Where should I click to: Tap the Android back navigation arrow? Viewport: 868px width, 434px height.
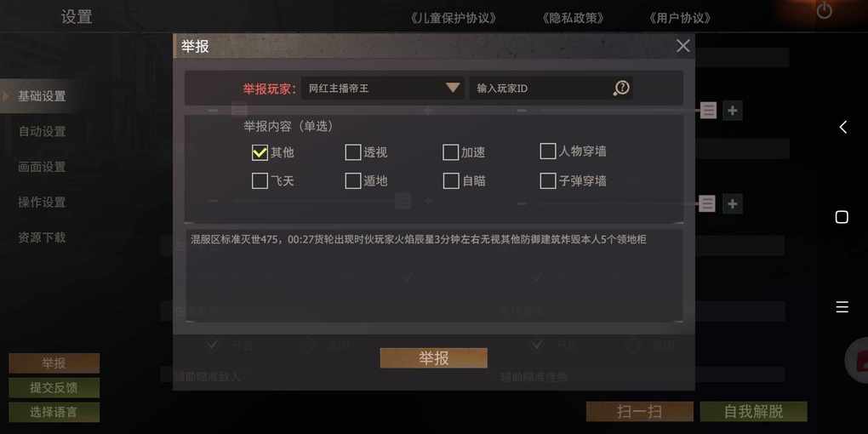(x=842, y=127)
